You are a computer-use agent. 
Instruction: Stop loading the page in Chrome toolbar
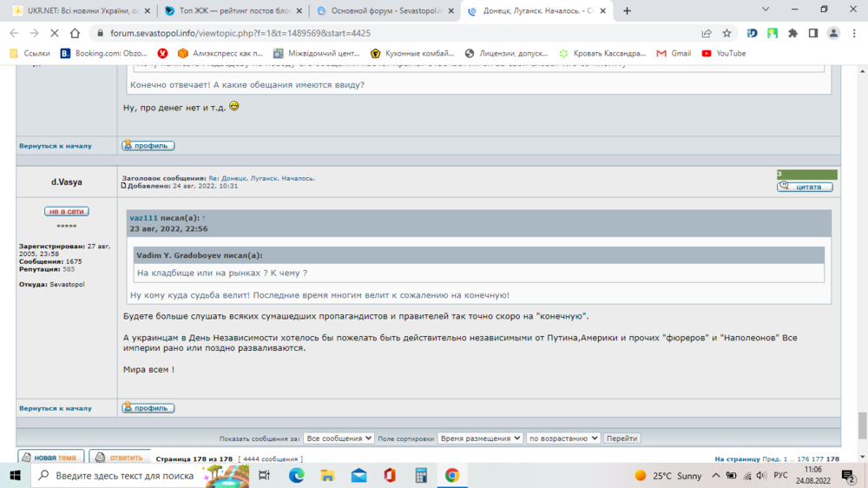tap(54, 33)
